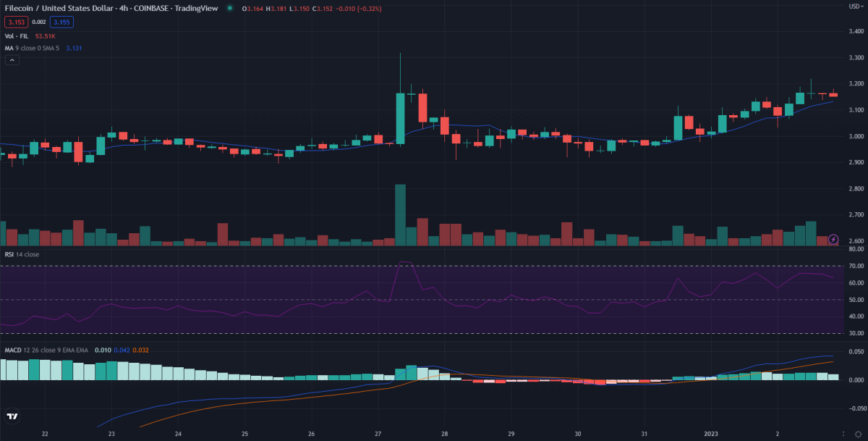Viewport: 868px width, 441px height.
Task: Click the largest volume bar on the 27th
Action: (x=400, y=215)
